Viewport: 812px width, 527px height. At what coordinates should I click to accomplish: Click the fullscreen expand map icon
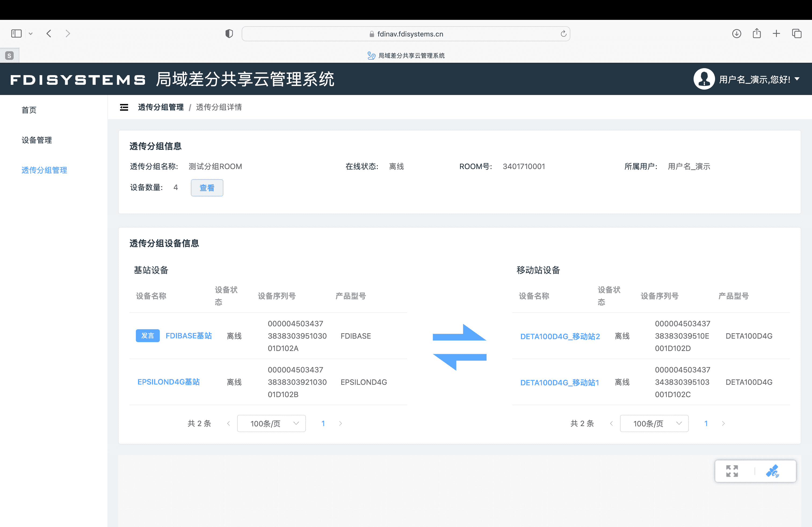(x=732, y=471)
